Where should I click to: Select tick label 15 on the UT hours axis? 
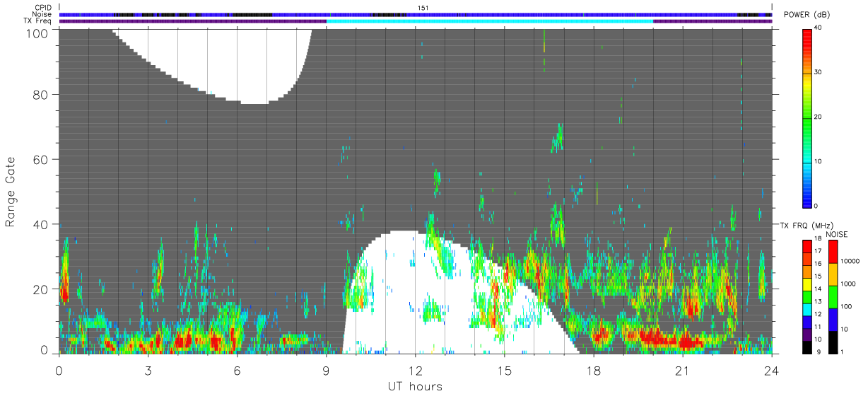[x=504, y=371]
